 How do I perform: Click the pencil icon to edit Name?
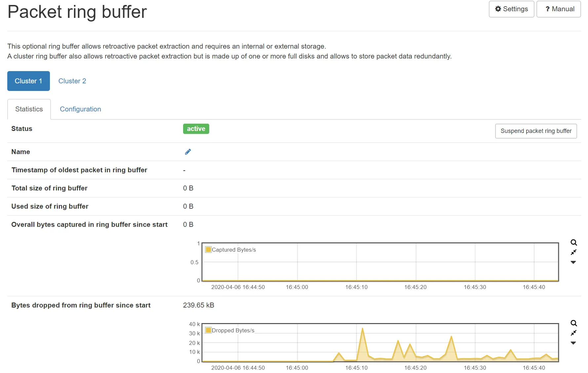click(x=188, y=152)
